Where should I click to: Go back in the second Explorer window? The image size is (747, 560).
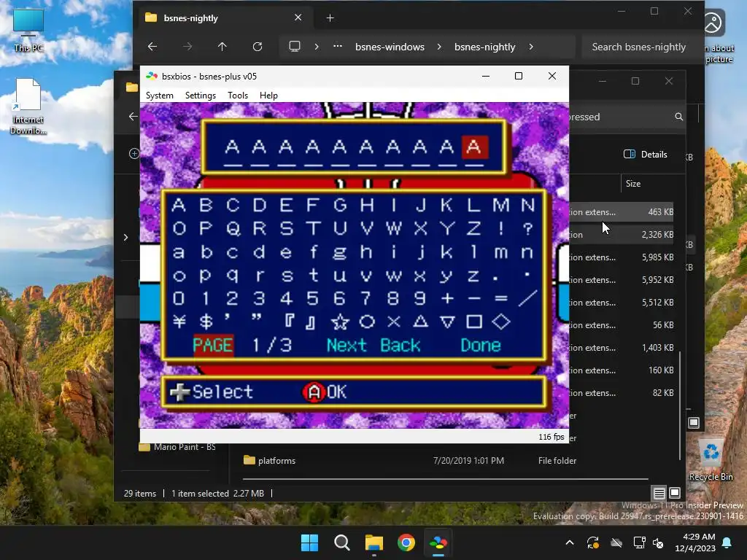click(133, 116)
